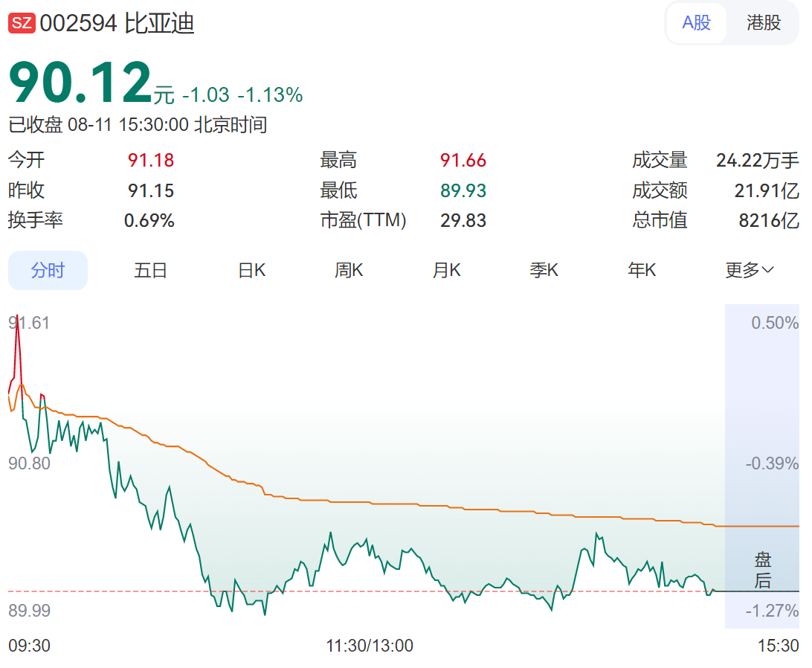Click the 最低 value 89.93
This screenshot has width=812, height=668.
click(x=463, y=190)
